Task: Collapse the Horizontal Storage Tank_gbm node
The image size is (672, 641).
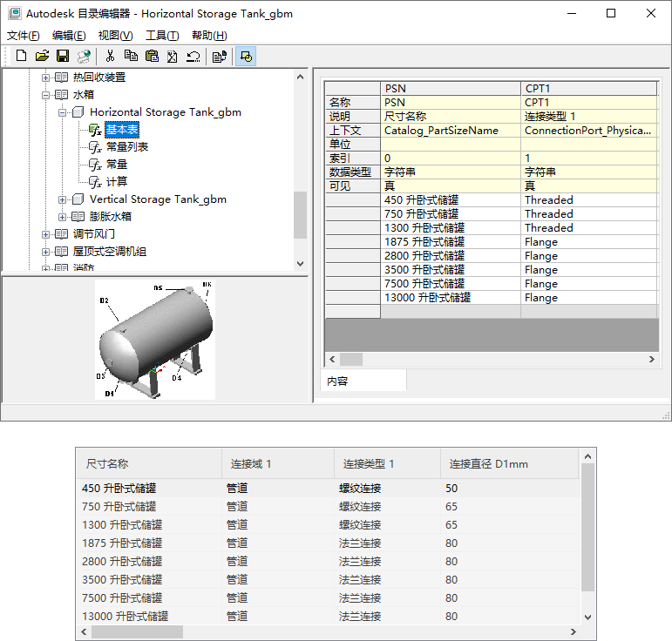Action: coord(63,112)
